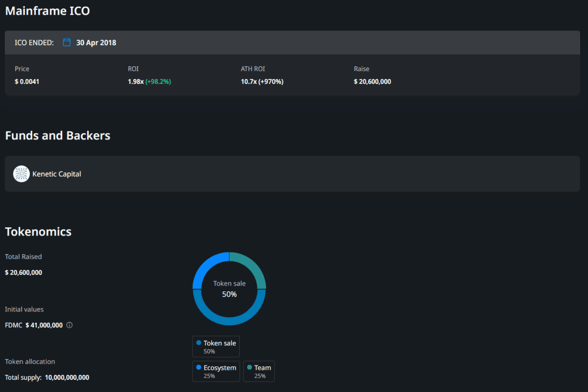Toggle the Token sale allocation legend

pos(216,346)
